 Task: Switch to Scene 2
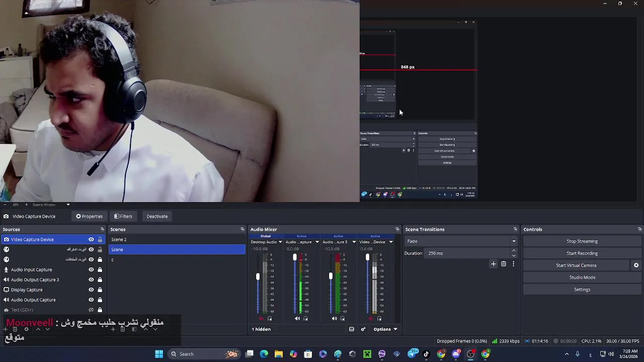[x=177, y=239]
